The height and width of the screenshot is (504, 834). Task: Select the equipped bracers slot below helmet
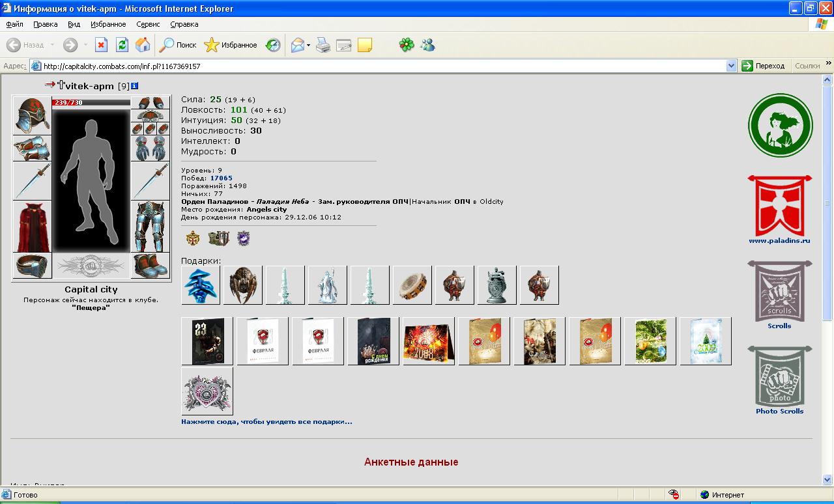pyautogui.click(x=32, y=148)
